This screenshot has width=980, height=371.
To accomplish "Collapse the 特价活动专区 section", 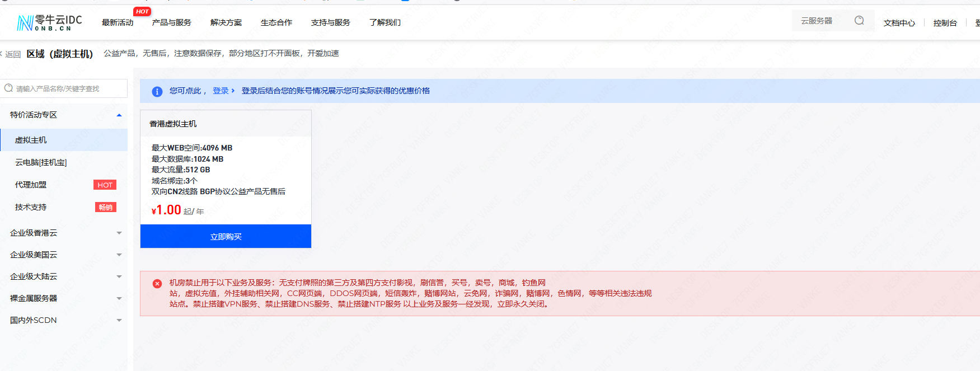I will click(119, 115).
